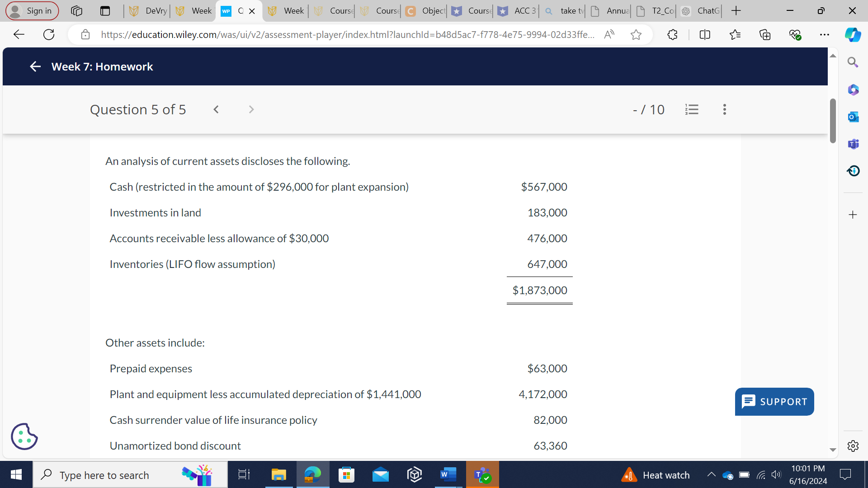Switch to the ACC 3 tab
Viewport: 868px width, 488px height.
coord(516,11)
